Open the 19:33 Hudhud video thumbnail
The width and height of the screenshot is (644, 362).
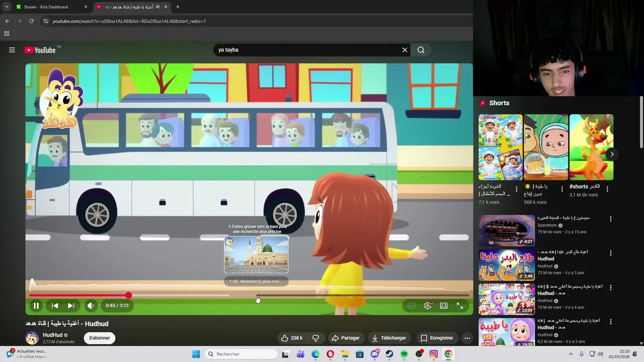[507, 332]
